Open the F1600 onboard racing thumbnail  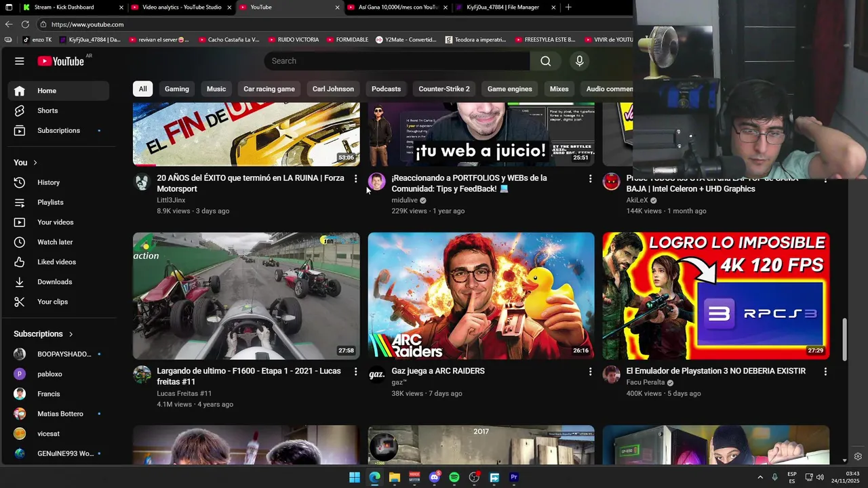[246, 296]
